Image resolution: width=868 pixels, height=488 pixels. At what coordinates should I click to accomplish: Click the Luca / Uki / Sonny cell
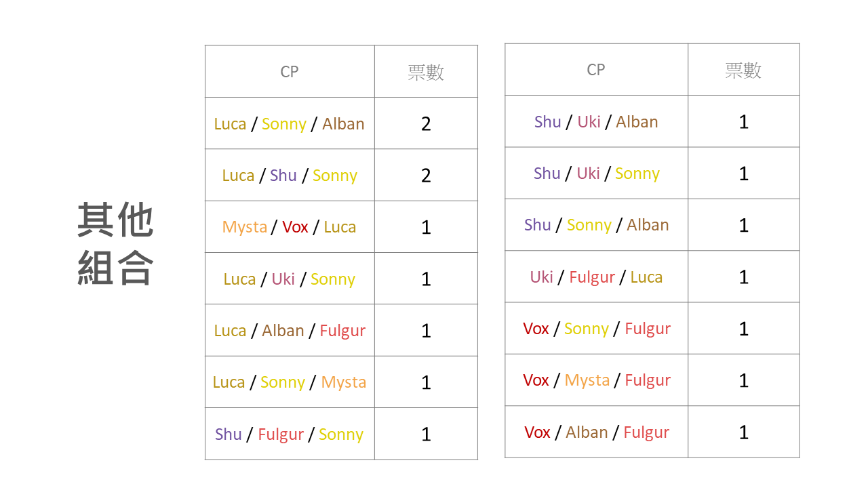[290, 279]
